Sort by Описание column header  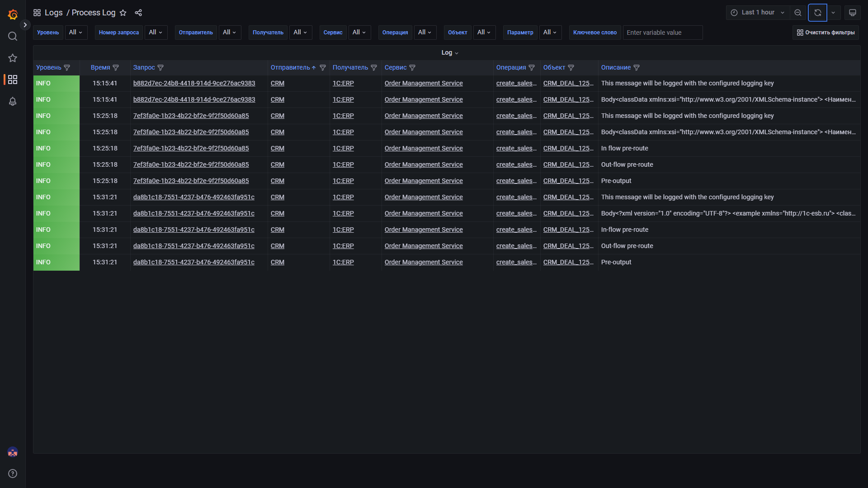tap(616, 68)
